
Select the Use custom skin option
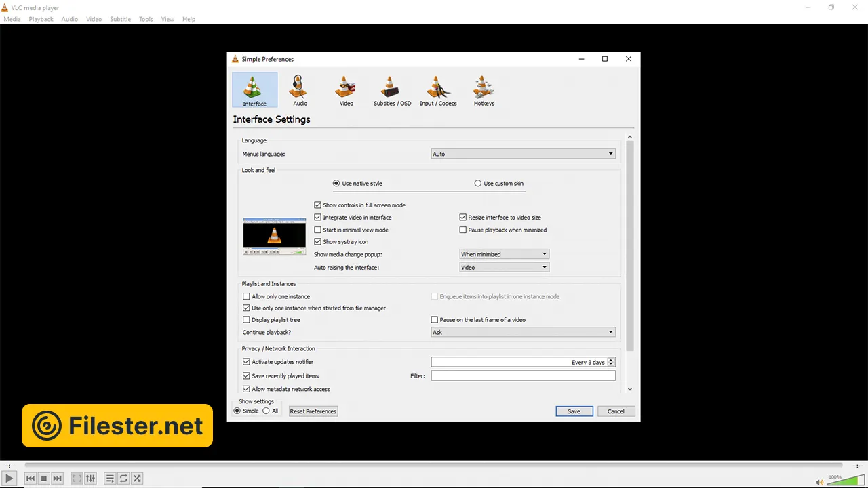pos(478,184)
